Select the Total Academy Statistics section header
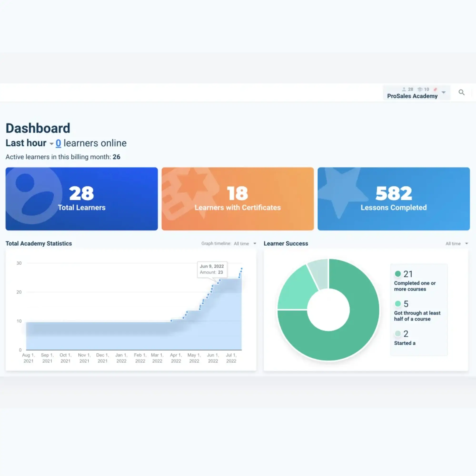 tap(39, 243)
